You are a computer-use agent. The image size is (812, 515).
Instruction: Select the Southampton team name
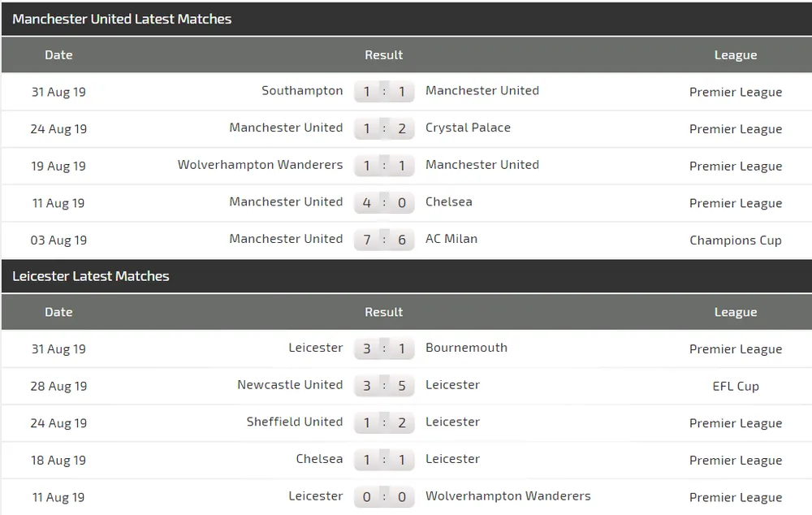[x=302, y=91]
